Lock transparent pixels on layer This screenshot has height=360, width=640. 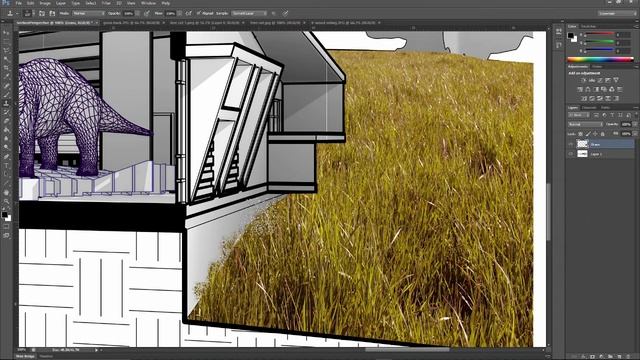coord(580,134)
